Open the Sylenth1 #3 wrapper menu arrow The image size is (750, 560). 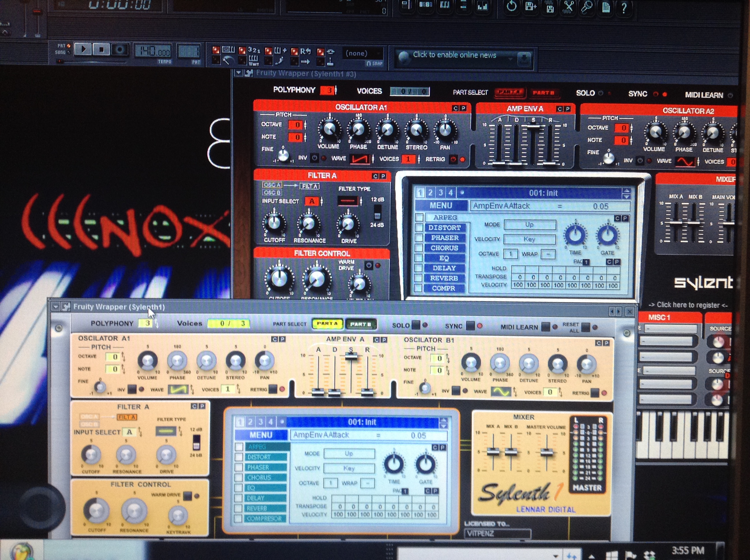(x=238, y=73)
